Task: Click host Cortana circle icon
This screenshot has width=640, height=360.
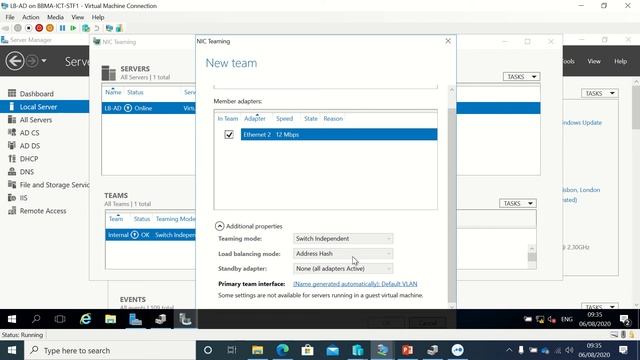Action: point(208,350)
